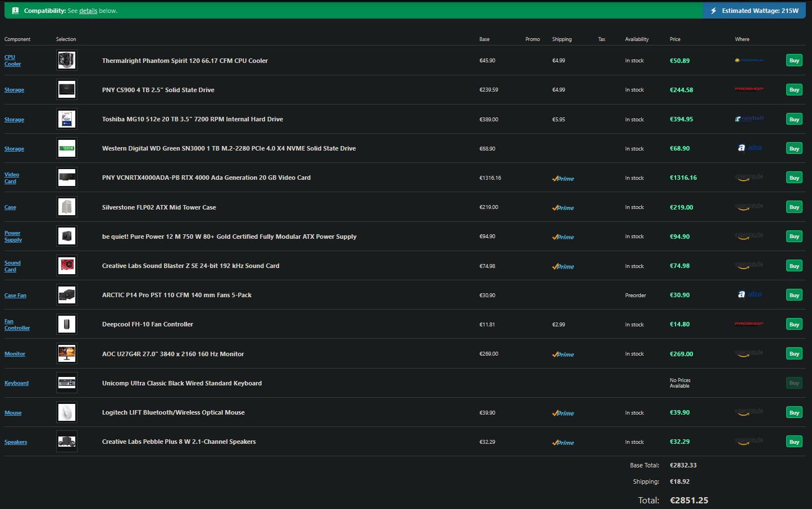Click the Prime badge in Sound Blaster Z SE row

(x=563, y=266)
